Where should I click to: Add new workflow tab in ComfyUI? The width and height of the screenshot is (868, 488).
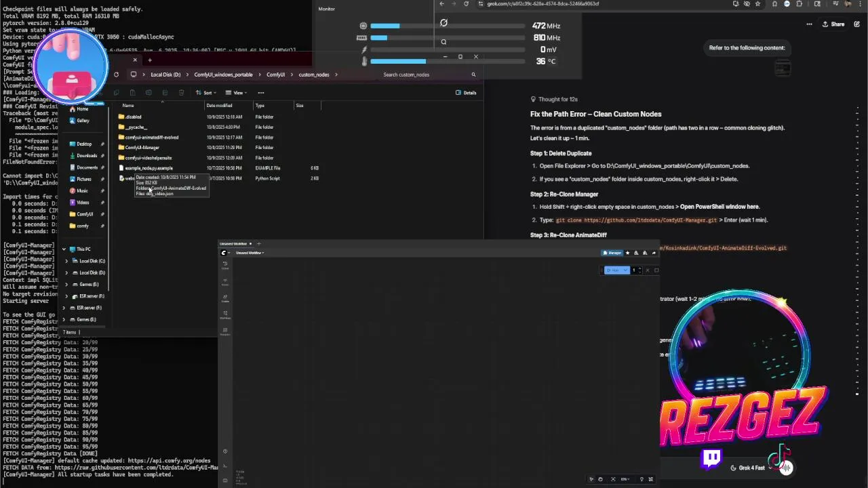click(x=258, y=243)
